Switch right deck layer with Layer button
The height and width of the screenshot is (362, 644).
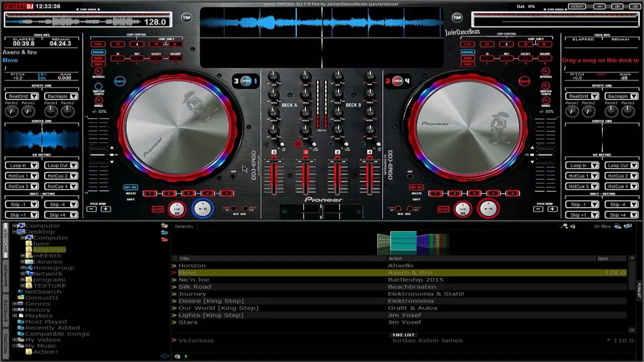click(x=397, y=80)
